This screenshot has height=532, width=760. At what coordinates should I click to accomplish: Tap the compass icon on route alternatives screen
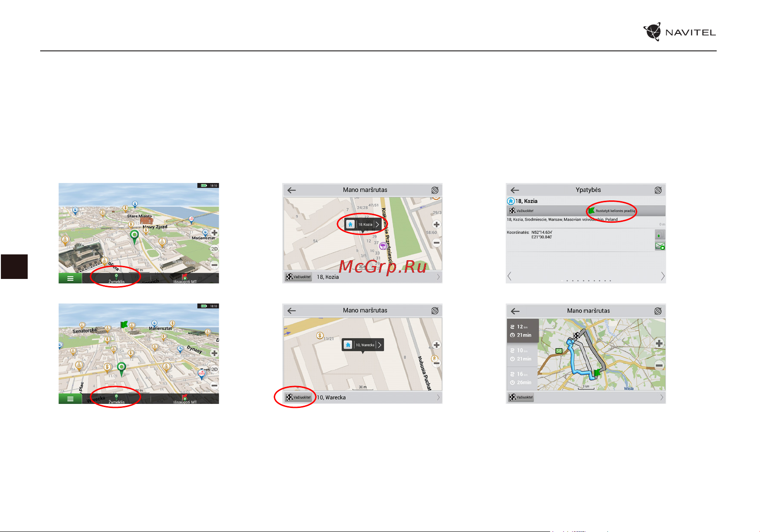click(658, 311)
